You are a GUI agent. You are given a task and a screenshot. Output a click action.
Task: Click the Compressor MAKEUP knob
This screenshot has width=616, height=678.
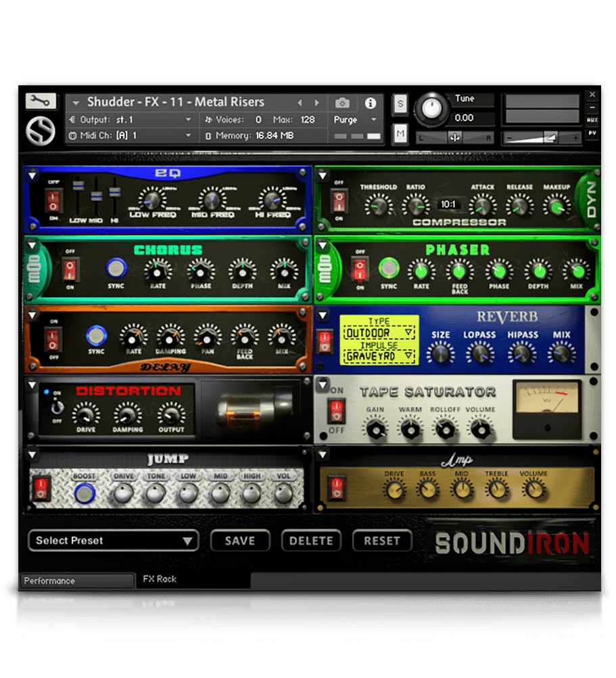point(556,206)
